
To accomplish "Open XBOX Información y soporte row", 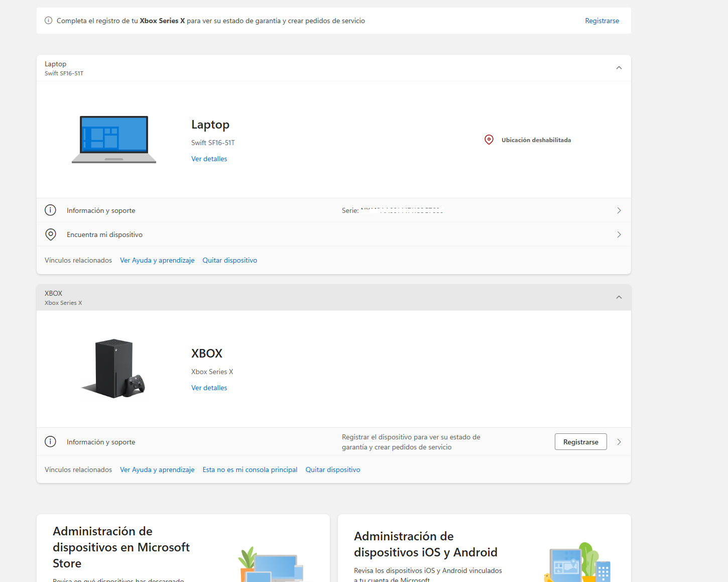I will point(334,442).
